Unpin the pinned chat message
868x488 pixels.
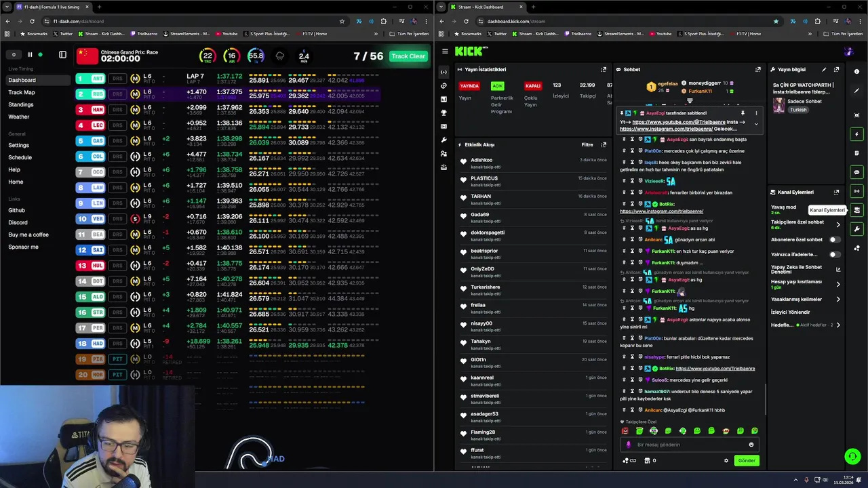(743, 113)
